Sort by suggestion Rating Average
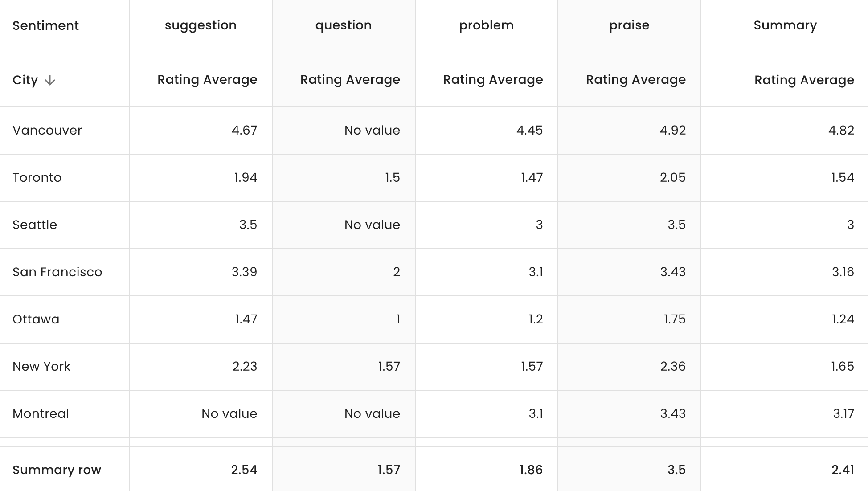Viewport: 868px width, 491px height. [207, 80]
